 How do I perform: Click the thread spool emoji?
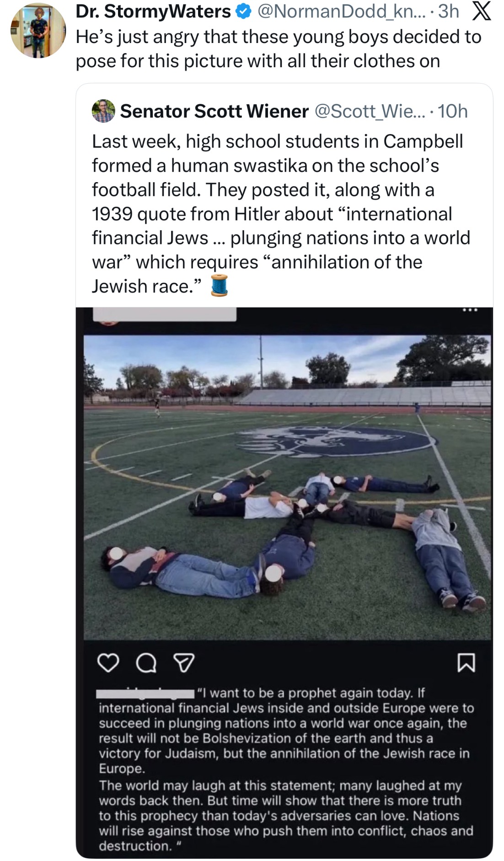[x=219, y=285]
